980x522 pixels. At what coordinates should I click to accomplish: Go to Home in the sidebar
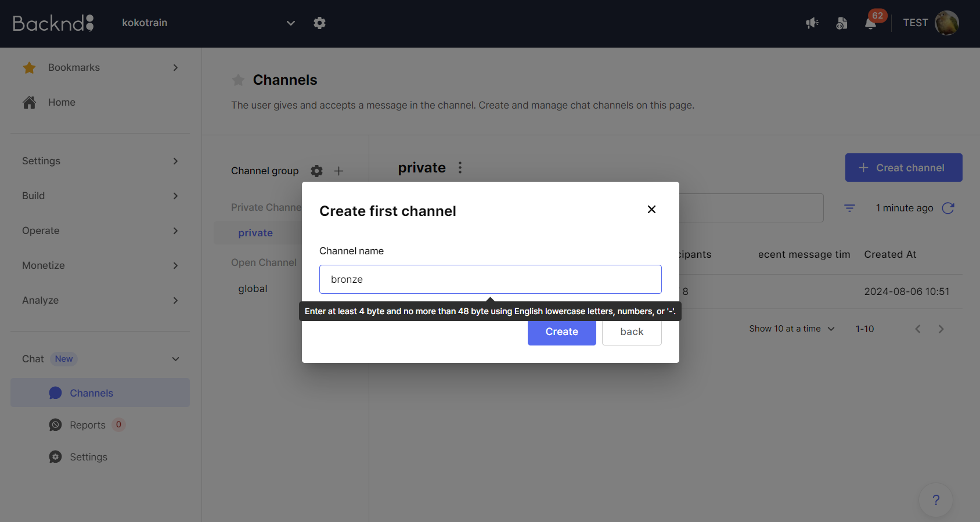(x=62, y=102)
